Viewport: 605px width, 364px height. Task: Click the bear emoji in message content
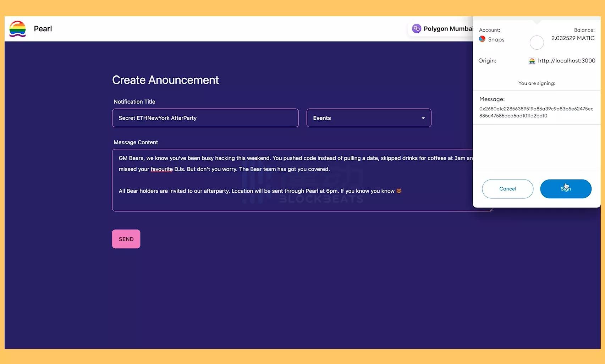point(399,191)
